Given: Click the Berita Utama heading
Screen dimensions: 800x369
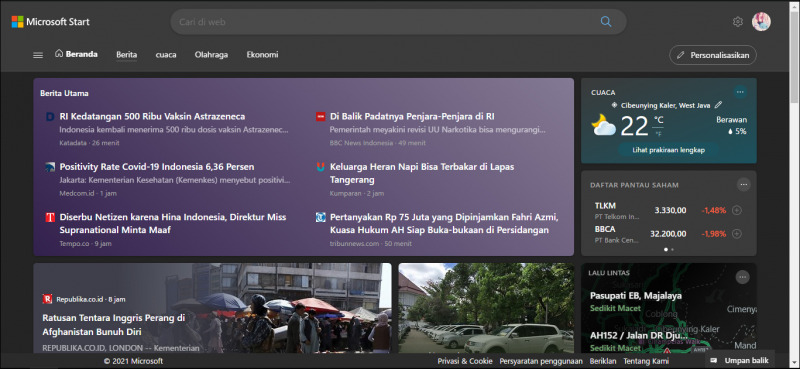Looking at the screenshot, I should pyautogui.click(x=64, y=93).
